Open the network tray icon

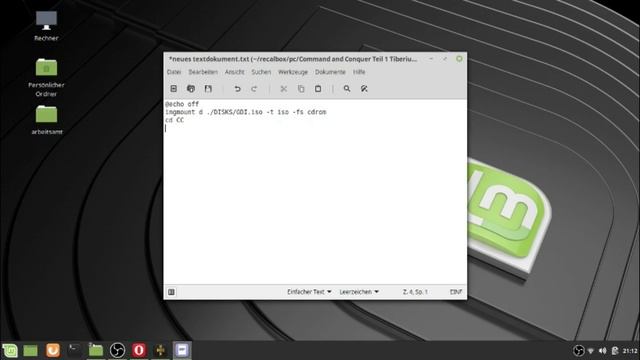point(591,351)
